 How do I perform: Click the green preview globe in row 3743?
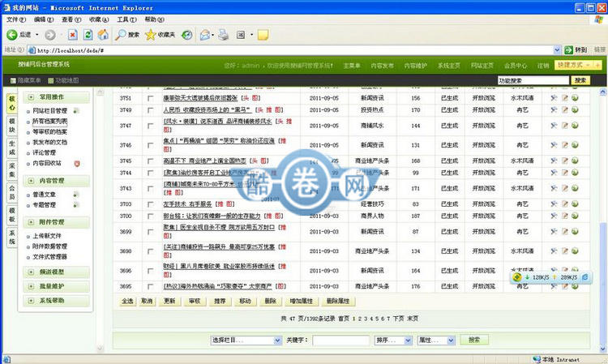pos(575,188)
